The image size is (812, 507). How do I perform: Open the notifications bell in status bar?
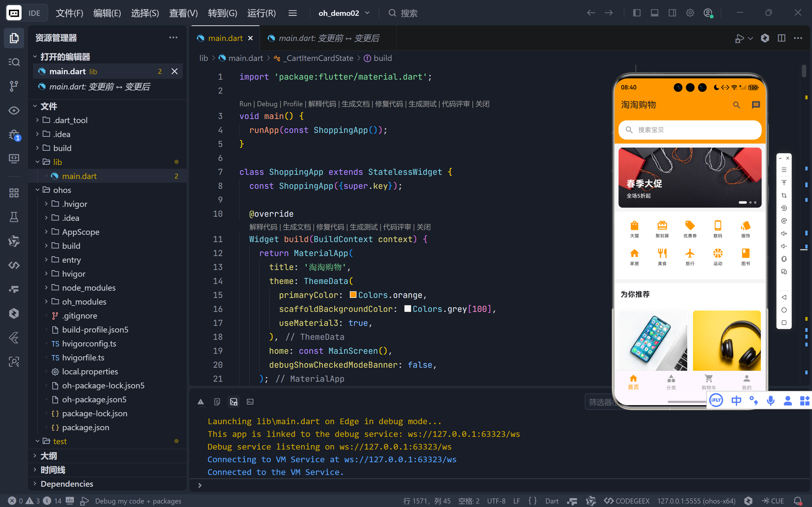tap(798, 501)
